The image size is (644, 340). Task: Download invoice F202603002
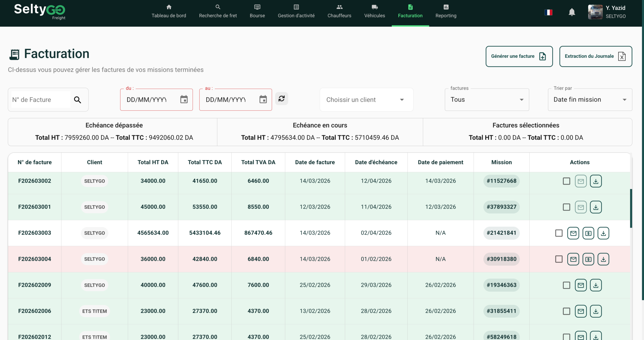(596, 181)
